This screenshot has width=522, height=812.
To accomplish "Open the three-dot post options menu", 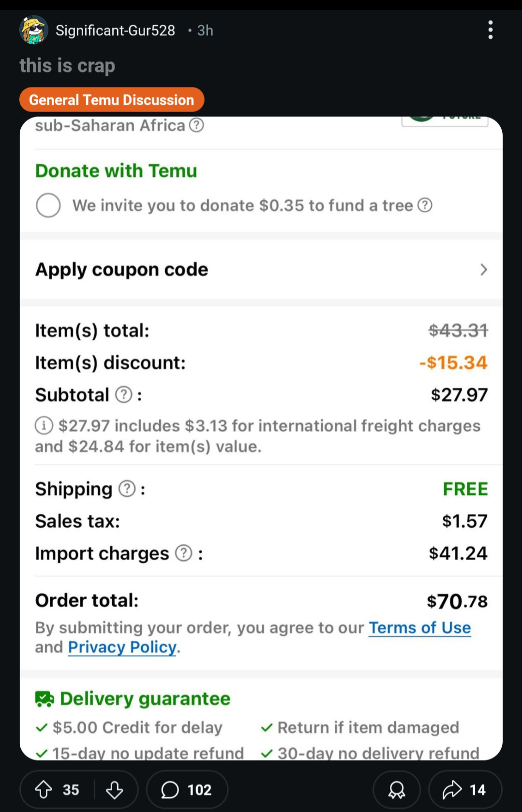I will tap(491, 30).
